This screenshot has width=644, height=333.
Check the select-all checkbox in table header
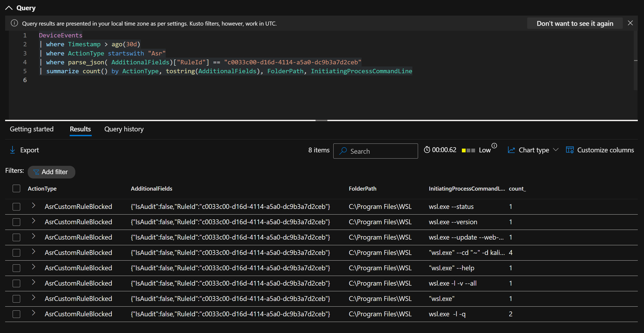pyautogui.click(x=16, y=188)
